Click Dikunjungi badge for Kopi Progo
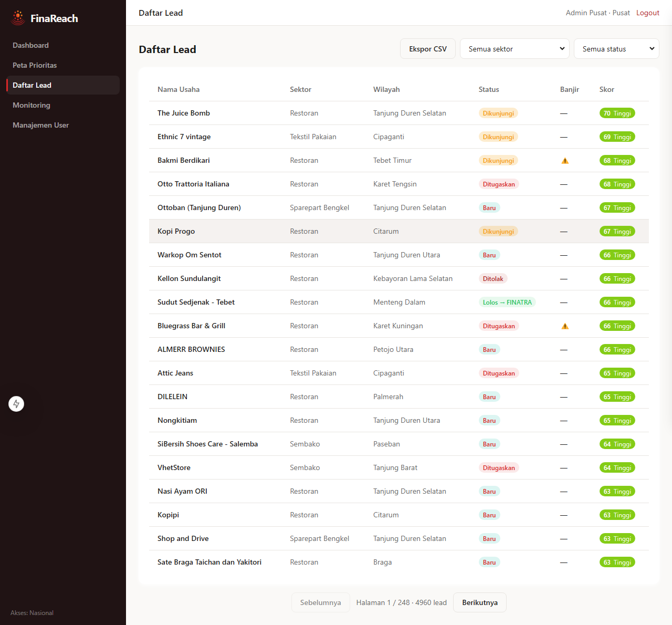 pos(498,231)
